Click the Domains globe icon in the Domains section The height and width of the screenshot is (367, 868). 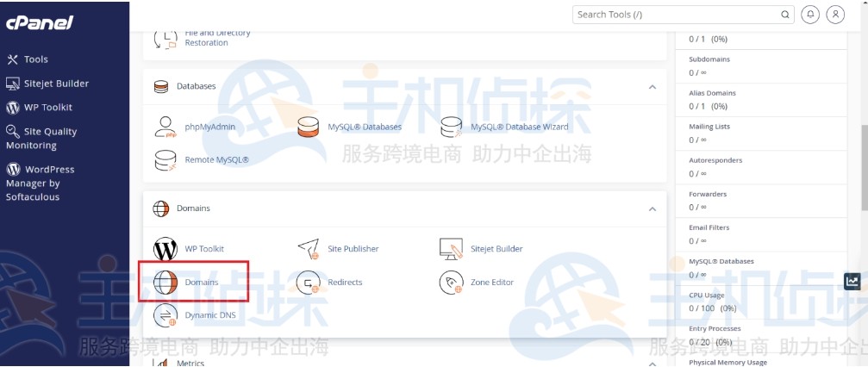click(x=165, y=283)
